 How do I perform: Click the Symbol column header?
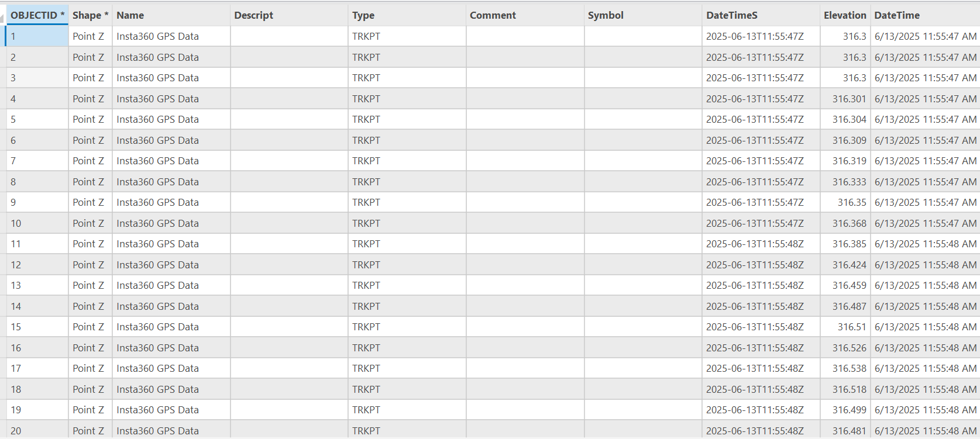[643, 15]
